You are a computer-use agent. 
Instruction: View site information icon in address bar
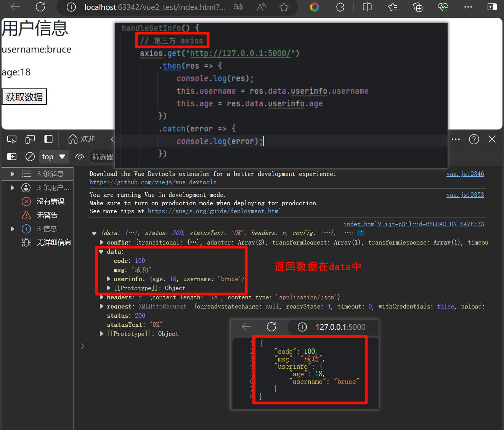[71, 7]
